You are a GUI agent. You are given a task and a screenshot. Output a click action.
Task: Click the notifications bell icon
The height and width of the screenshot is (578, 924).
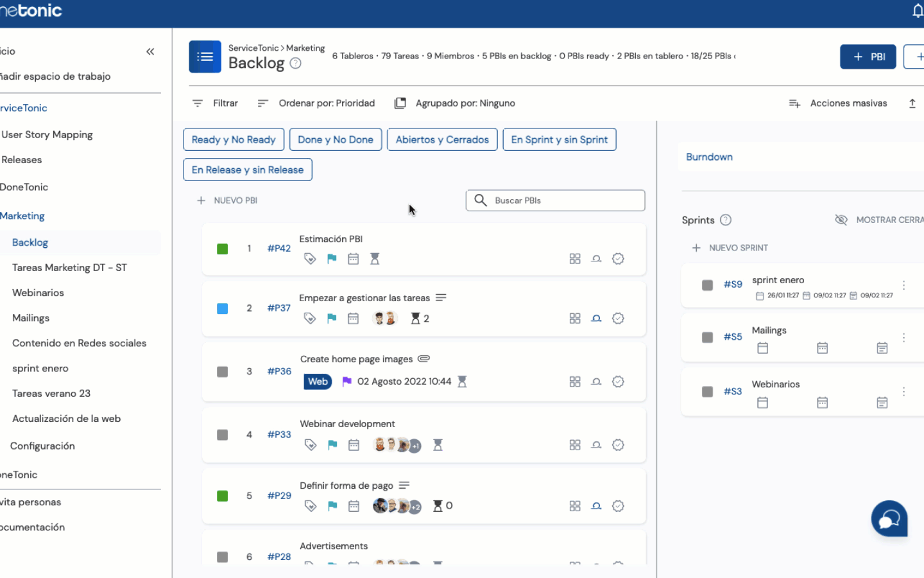[917, 11]
